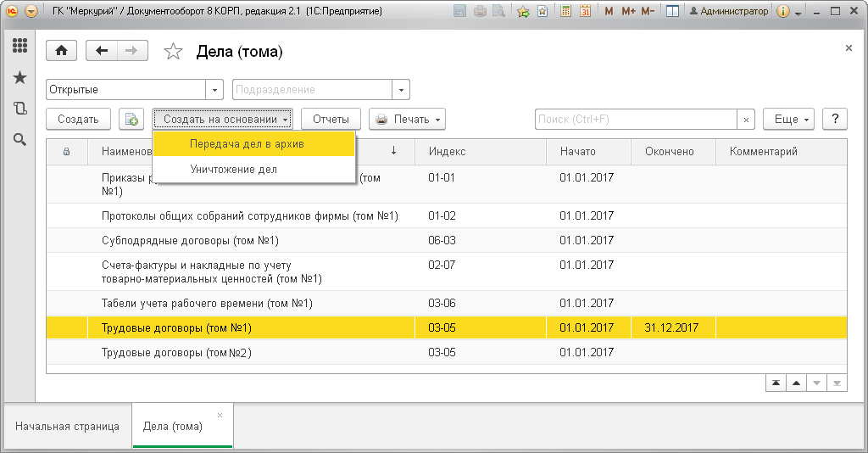
Task: Click the print preview icon in title bar
Action: pos(498,11)
